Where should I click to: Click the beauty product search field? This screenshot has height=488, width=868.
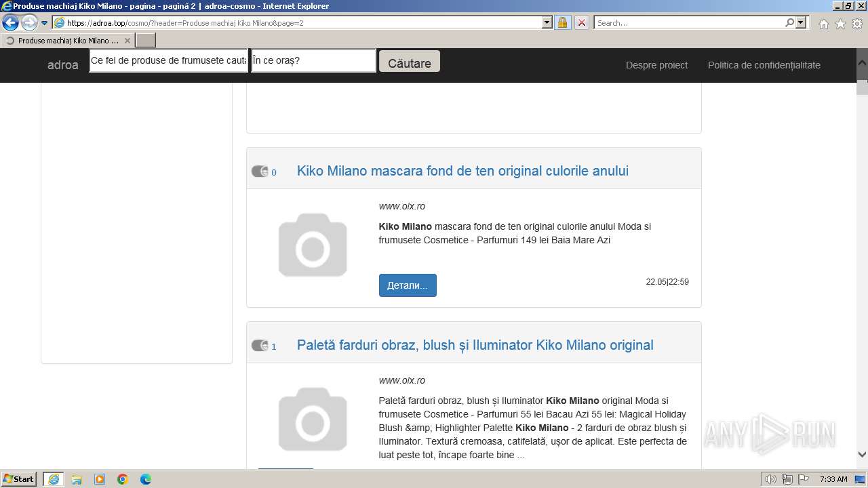tap(169, 60)
